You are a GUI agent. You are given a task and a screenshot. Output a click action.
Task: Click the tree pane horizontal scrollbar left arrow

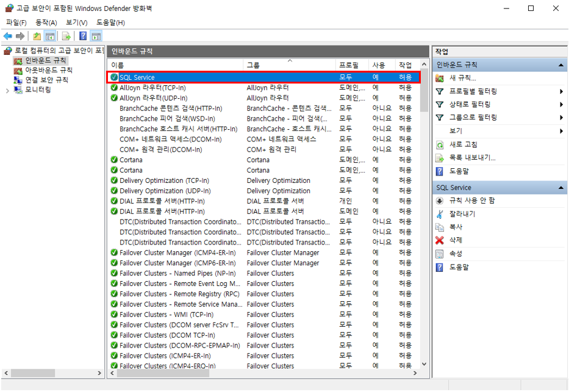point(6,372)
